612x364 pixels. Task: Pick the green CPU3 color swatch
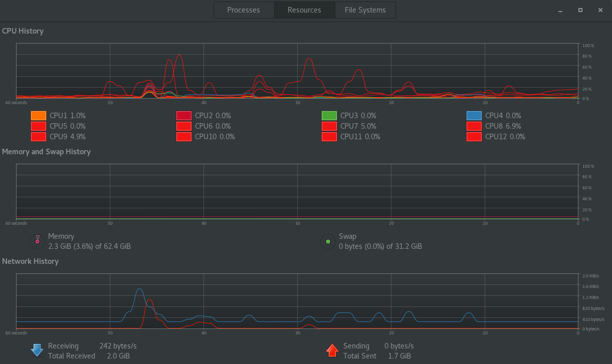(329, 116)
